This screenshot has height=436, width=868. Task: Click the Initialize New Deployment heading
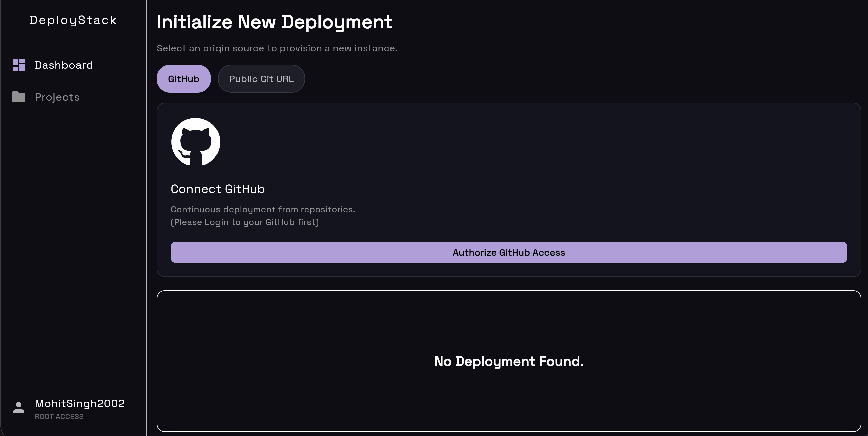pos(274,22)
